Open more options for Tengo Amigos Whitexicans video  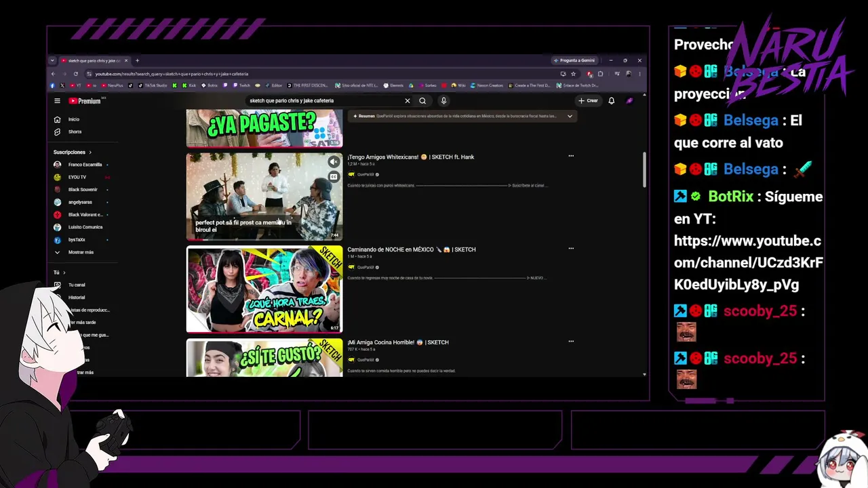(x=571, y=156)
